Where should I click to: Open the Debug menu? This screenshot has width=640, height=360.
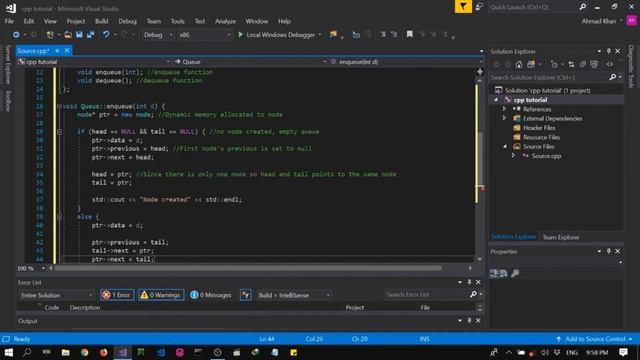tap(127, 21)
